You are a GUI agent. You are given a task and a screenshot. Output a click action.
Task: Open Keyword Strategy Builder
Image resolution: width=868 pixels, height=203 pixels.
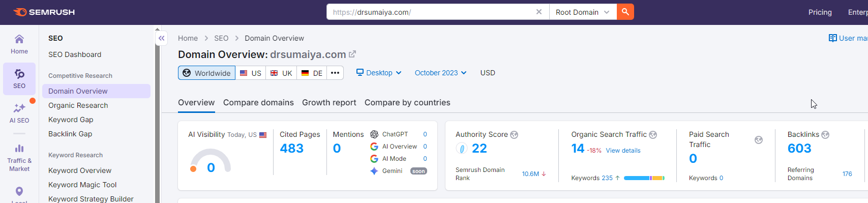91,198
